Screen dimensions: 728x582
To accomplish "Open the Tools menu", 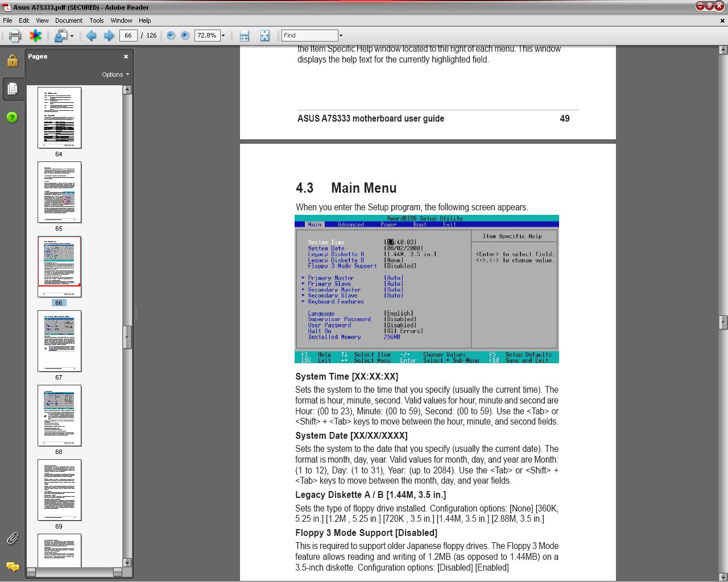I will 97,20.
